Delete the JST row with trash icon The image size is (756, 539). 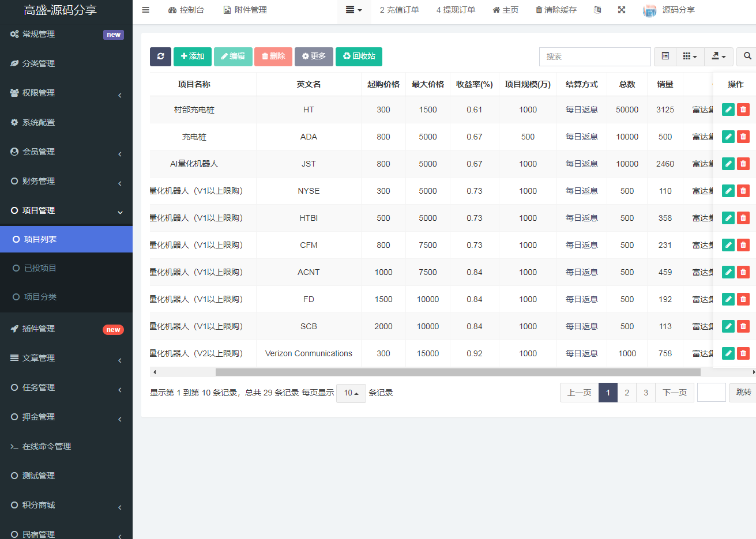tap(743, 164)
